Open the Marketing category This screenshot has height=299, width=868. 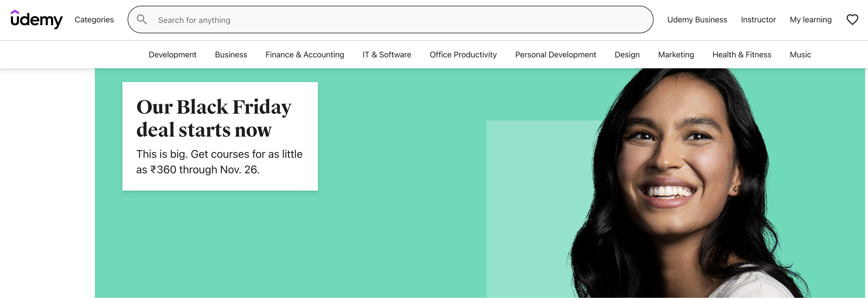[x=676, y=55]
